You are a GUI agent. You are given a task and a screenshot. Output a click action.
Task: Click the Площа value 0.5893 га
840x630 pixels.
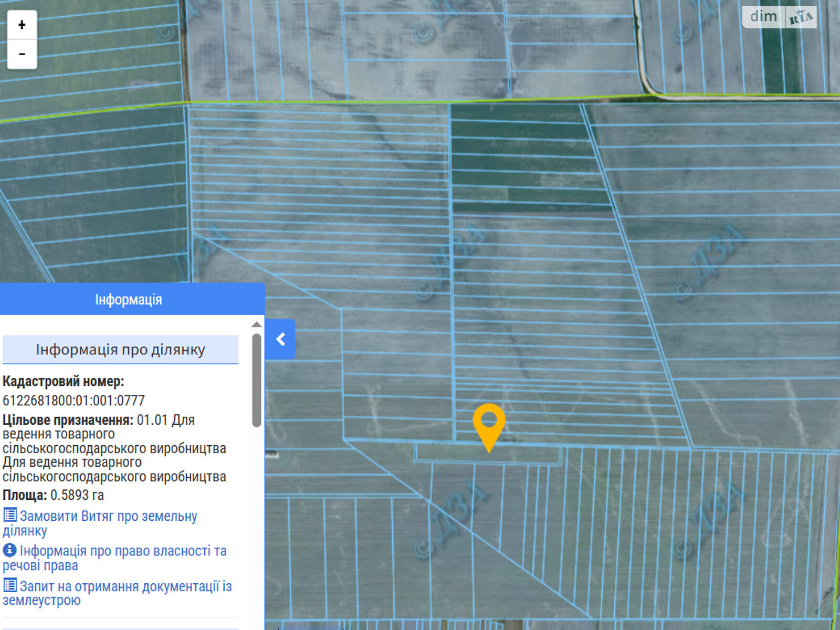coord(77,495)
